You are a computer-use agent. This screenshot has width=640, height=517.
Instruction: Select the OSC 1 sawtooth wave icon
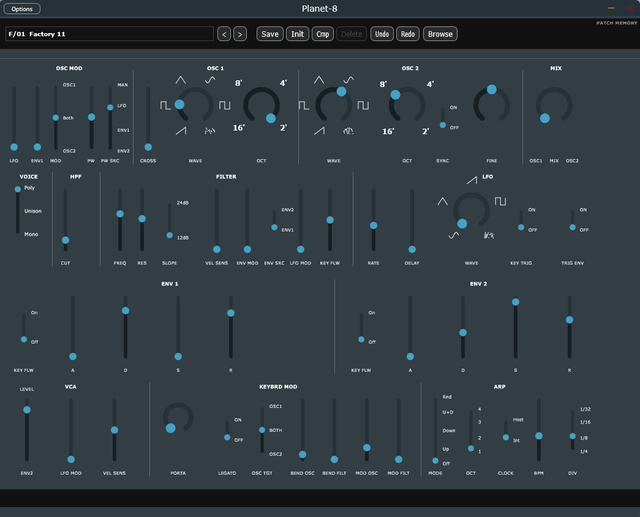[181, 131]
